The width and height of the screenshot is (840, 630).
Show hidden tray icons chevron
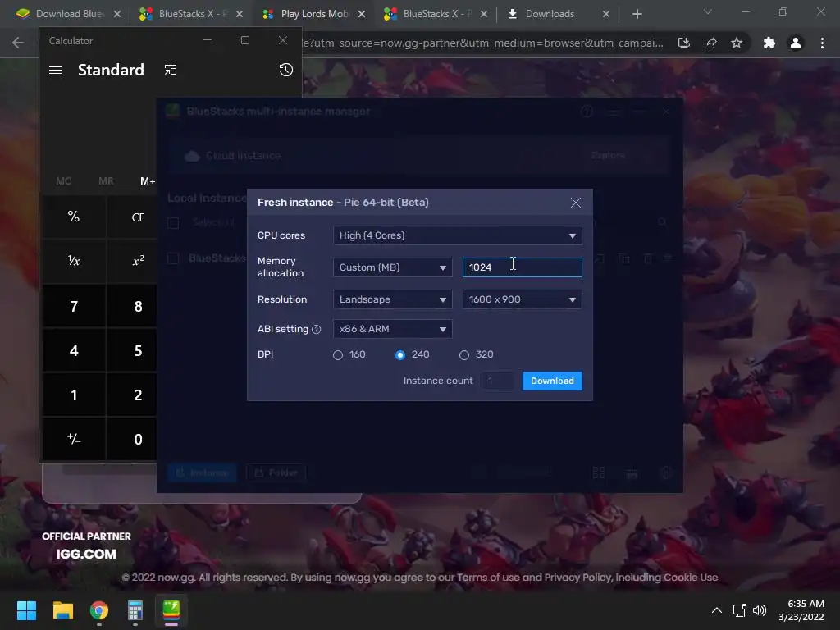(717, 610)
